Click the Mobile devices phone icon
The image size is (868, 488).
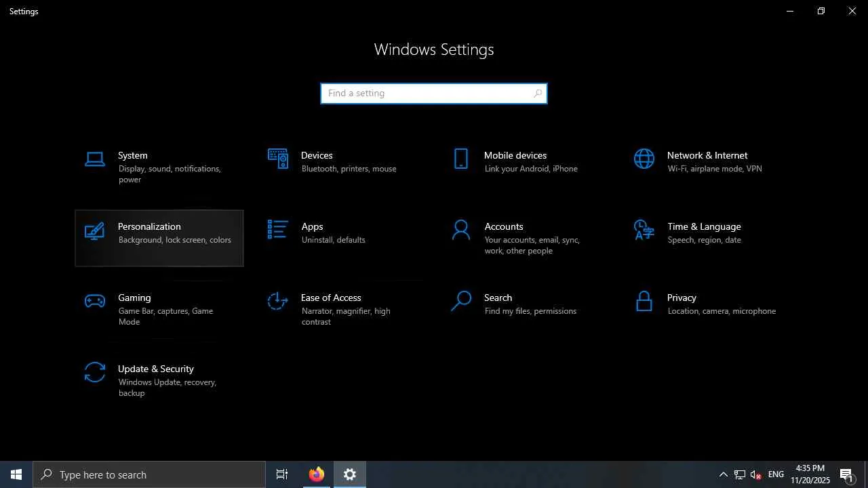click(x=461, y=159)
